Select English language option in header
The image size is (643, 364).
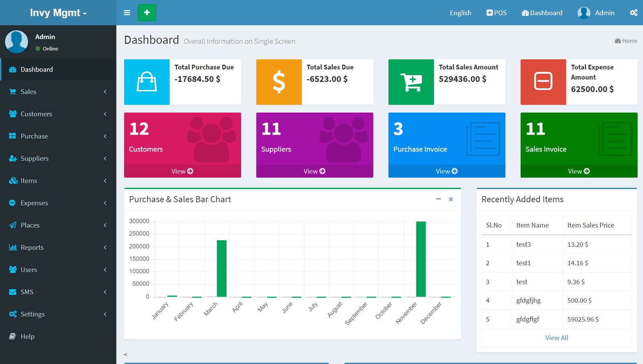461,13
